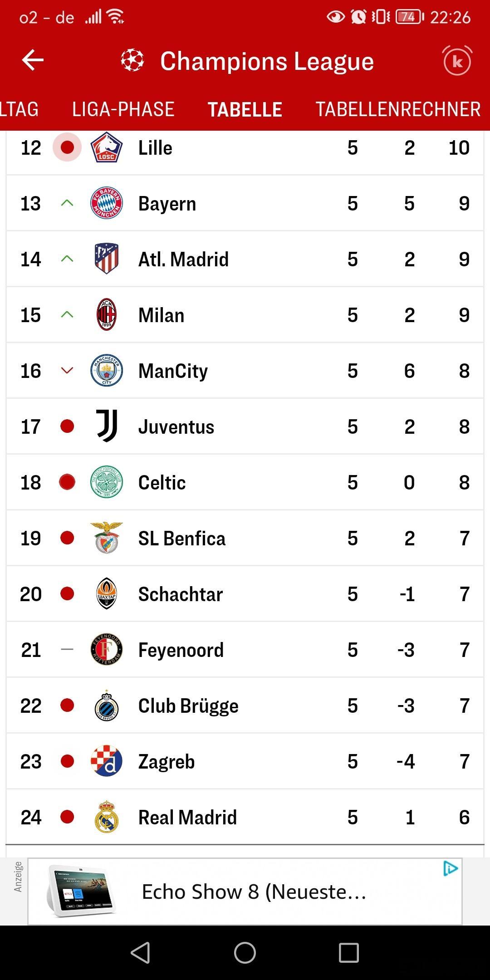Tap the Manchester City crest
Viewport: 490px width, 980px height.
(107, 370)
